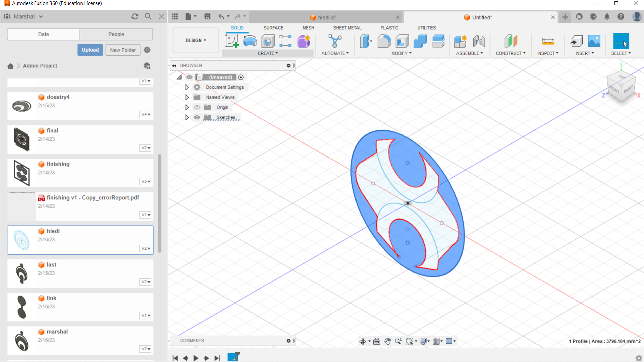Click the Upload button
Viewport: 644px width, 362px height.
pyautogui.click(x=90, y=50)
